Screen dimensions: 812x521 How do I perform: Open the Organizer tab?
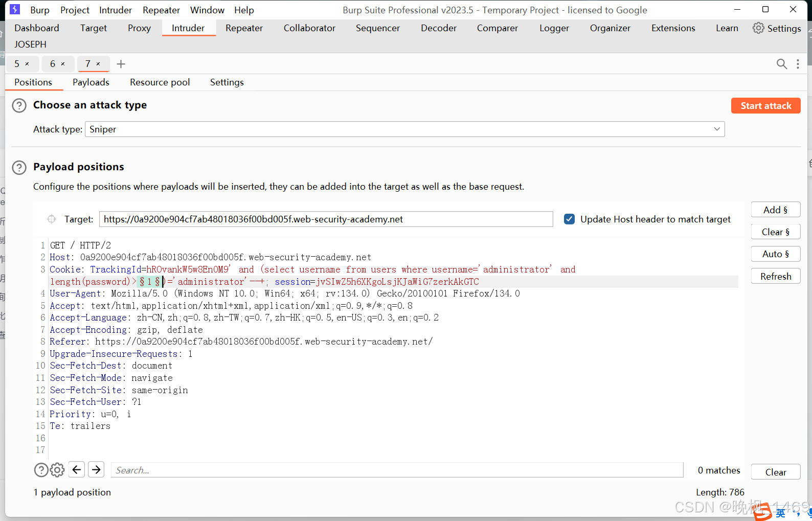tap(610, 28)
